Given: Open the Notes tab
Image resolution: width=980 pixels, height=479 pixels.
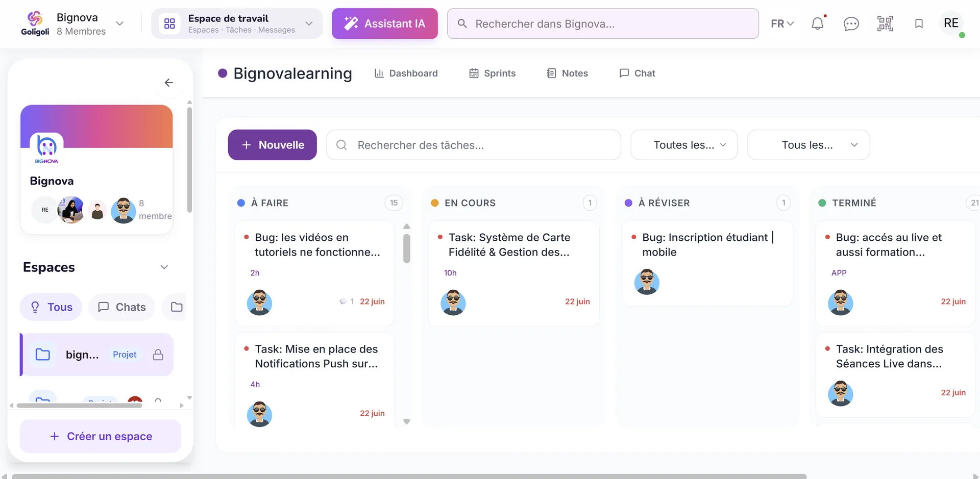Looking at the screenshot, I should pos(567,73).
